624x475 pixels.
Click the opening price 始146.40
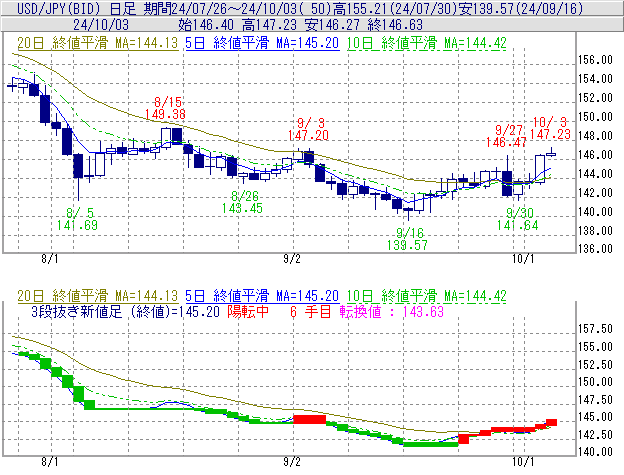point(206,25)
